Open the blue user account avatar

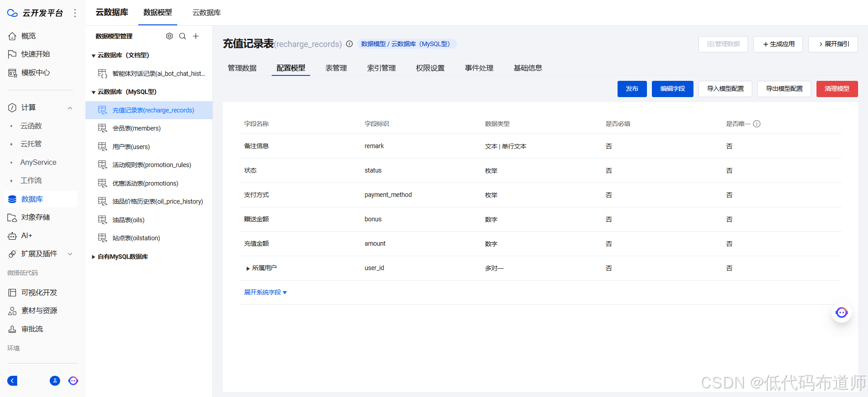pyautogui.click(x=55, y=381)
